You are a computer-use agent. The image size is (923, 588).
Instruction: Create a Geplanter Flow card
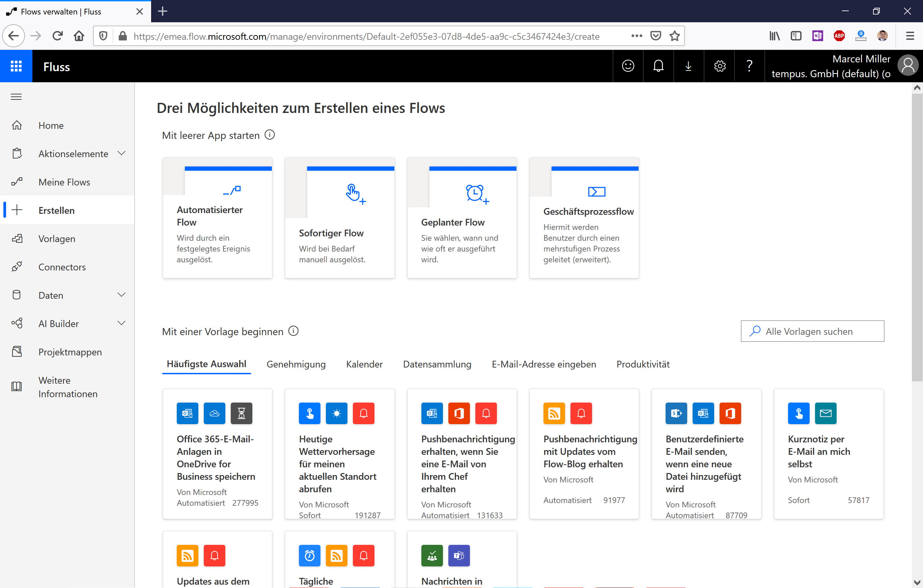click(462, 217)
